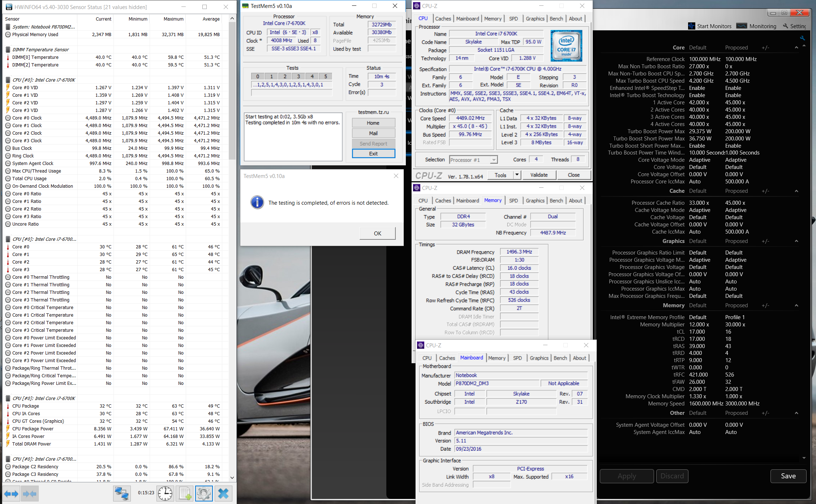The width and height of the screenshot is (816, 504).
Task: Collapse the Memory section chevron in XTU
Action: click(796, 305)
